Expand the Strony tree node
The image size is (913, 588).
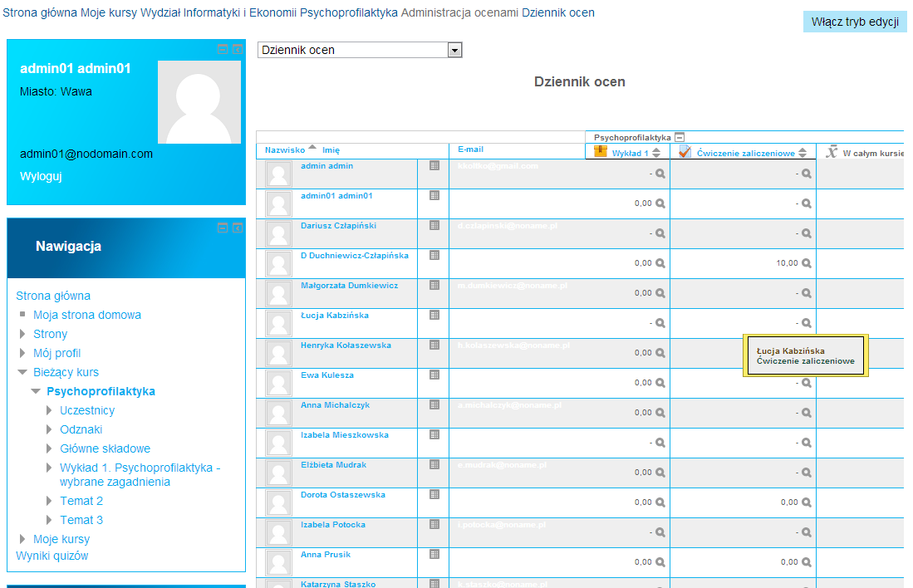[22, 334]
